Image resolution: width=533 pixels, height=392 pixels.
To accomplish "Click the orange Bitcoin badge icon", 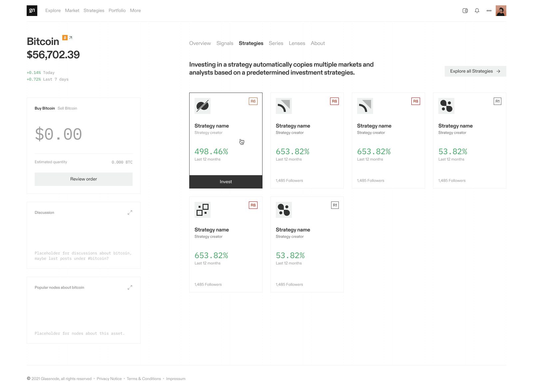I will pos(65,38).
